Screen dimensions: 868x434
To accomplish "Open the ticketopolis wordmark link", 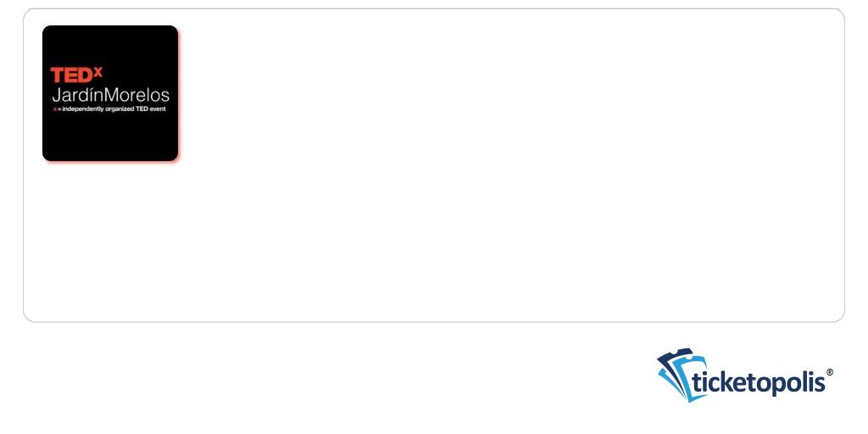I will pos(759,381).
